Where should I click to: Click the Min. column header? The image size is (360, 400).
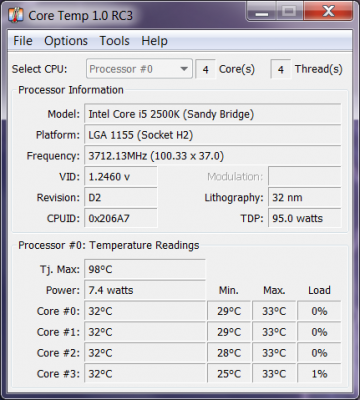click(x=229, y=290)
